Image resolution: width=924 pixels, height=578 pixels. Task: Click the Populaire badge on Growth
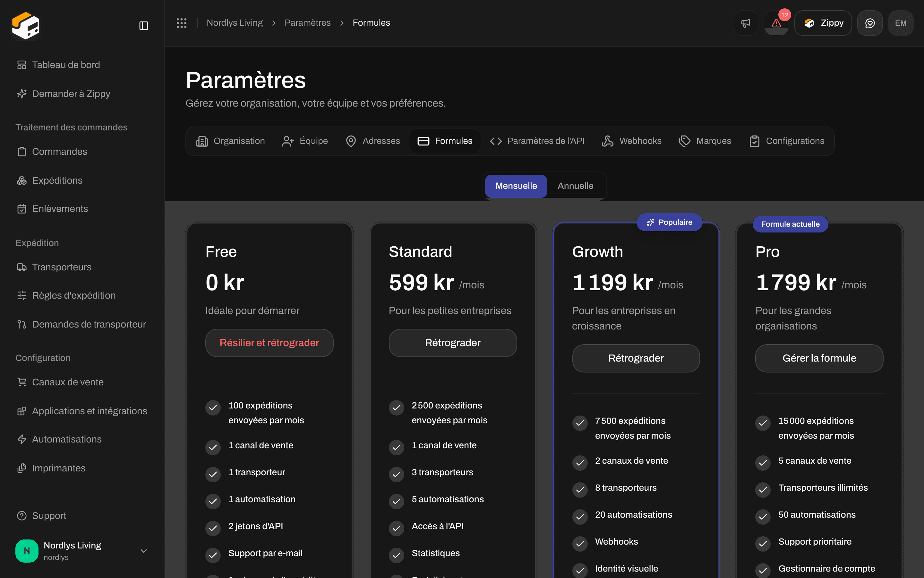coord(669,222)
